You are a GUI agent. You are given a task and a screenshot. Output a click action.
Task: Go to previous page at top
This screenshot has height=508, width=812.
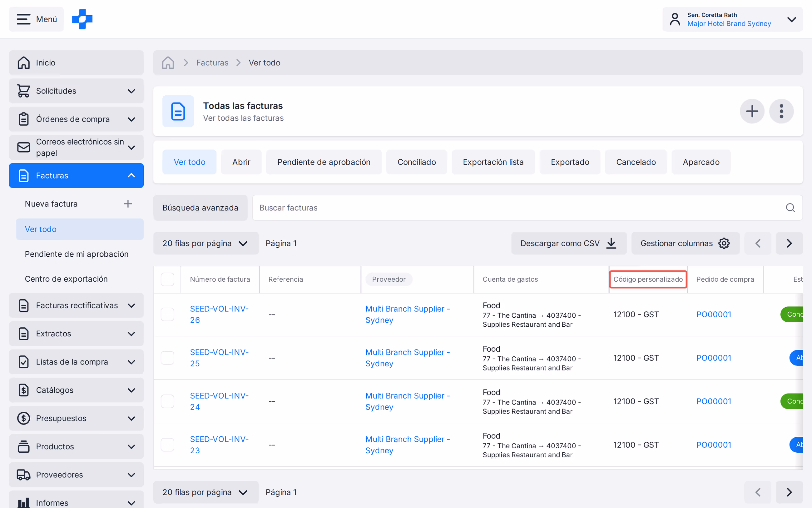(x=758, y=243)
